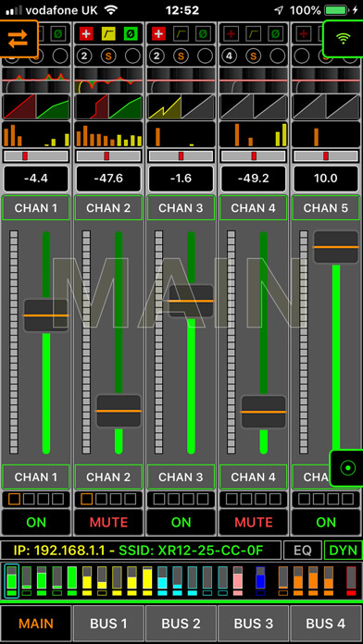Unmute Channel 4 MUTE button
Viewport: 363px width, 644px height.
[254, 522]
